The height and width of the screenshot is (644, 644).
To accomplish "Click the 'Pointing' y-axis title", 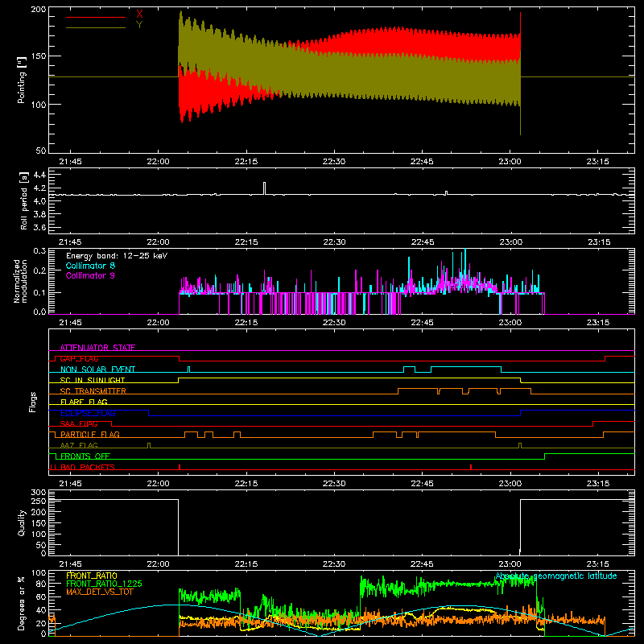I will [x=22, y=80].
